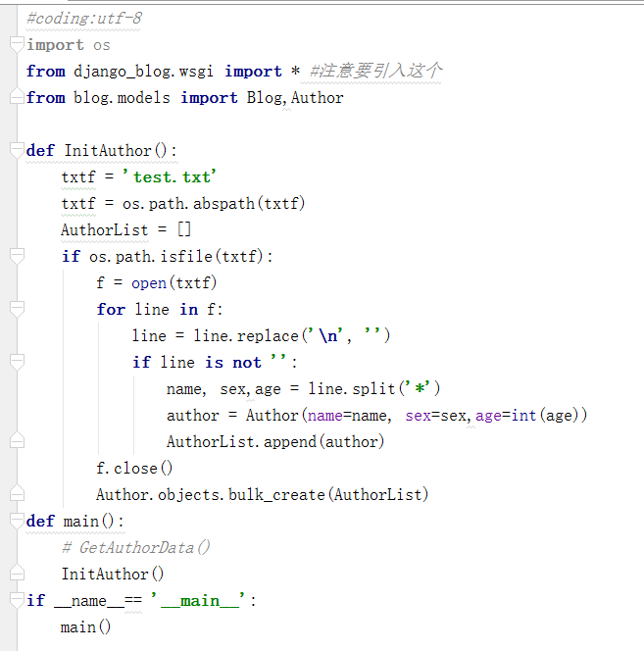Click fold end marker beside 'Author.objects.bulk_create'
644x651 pixels.
click(17, 493)
